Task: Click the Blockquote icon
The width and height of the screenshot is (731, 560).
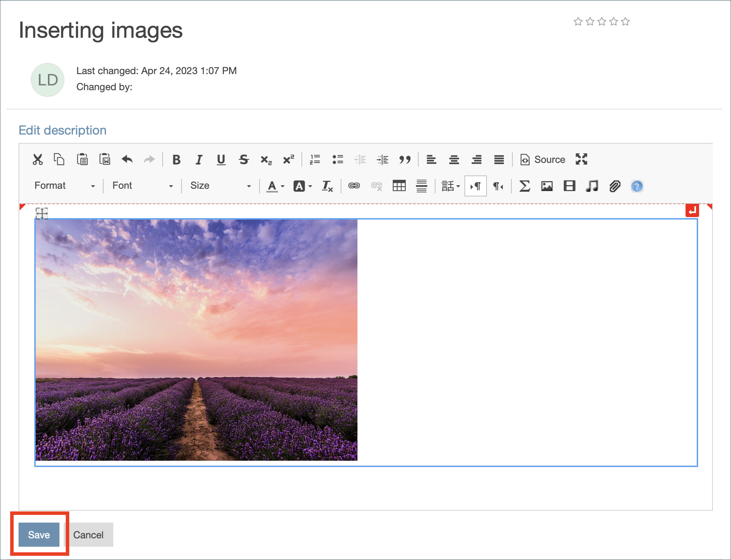Action: pos(406,160)
